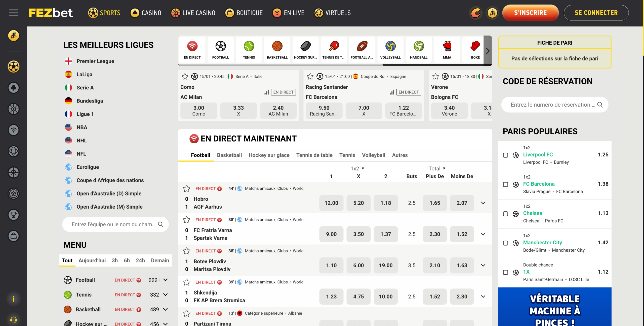Click the Casino icon in the top bar

point(135,13)
